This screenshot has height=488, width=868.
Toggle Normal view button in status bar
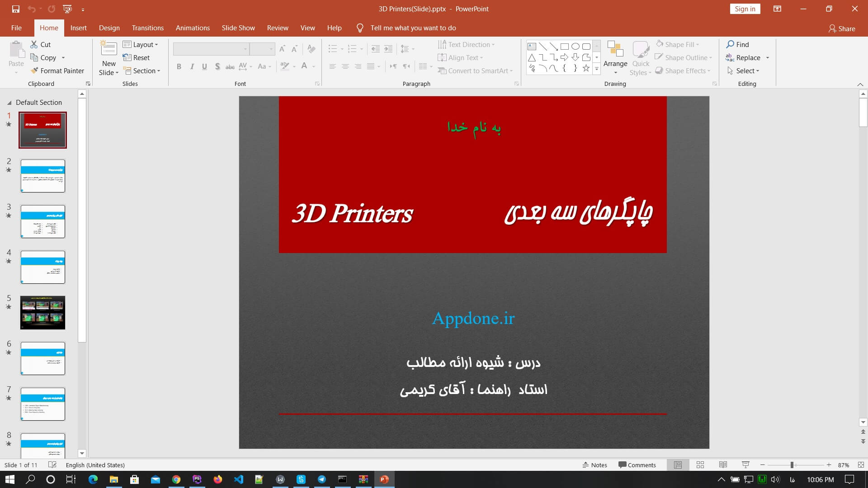coord(678,465)
